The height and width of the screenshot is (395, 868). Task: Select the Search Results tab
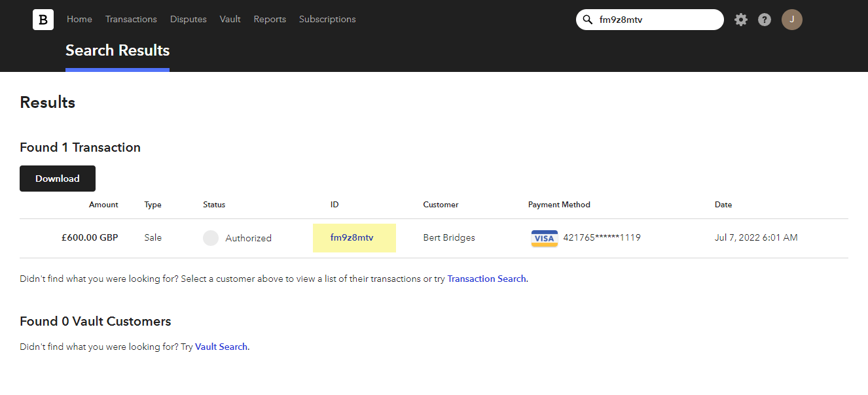(118, 51)
